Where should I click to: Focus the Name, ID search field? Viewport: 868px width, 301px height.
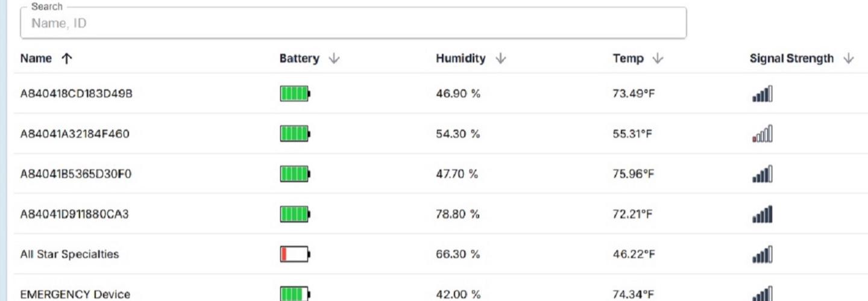353,23
